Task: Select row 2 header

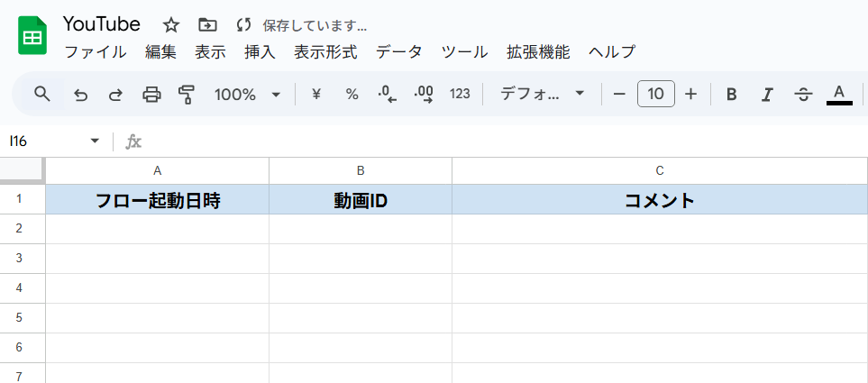Action: [23, 229]
